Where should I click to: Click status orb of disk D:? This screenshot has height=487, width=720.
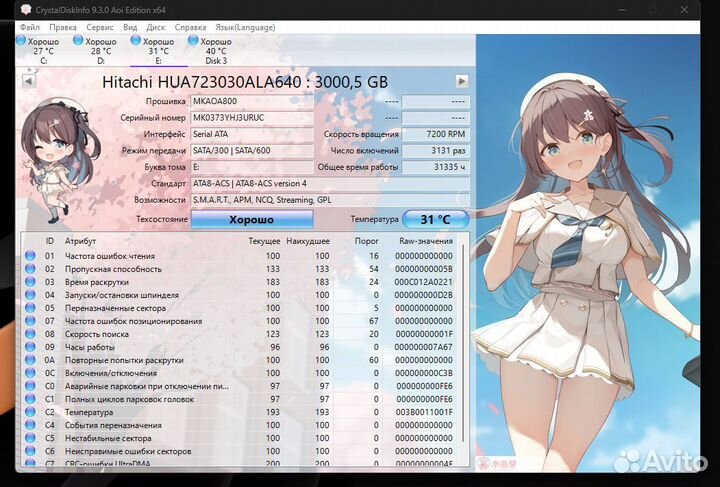click(78, 40)
